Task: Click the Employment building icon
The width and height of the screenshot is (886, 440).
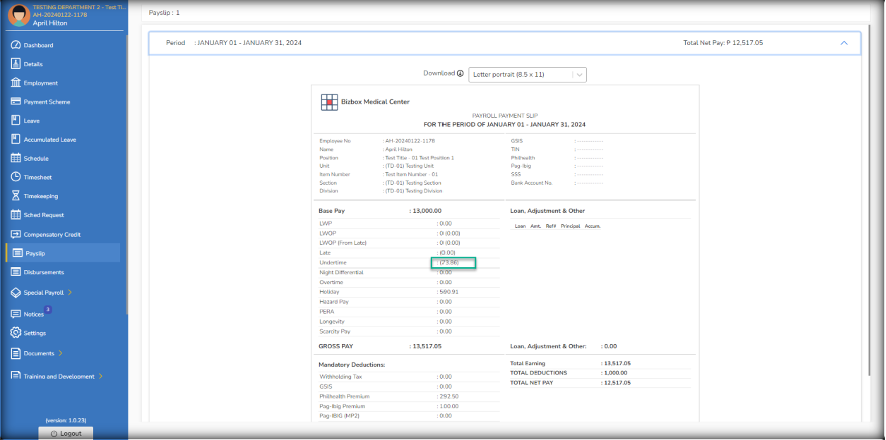Action: click(15, 83)
